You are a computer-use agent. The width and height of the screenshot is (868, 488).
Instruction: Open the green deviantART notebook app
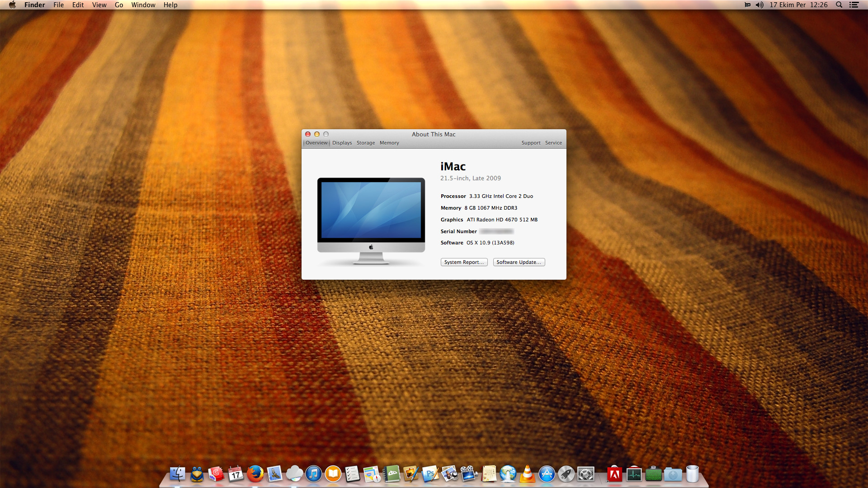point(392,474)
